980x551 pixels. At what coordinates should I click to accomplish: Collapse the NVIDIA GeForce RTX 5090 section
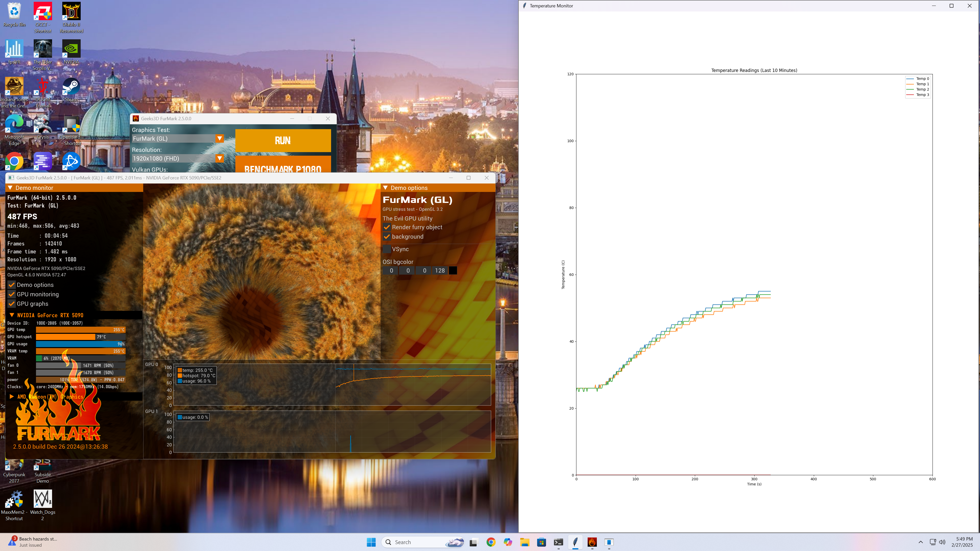coord(12,315)
